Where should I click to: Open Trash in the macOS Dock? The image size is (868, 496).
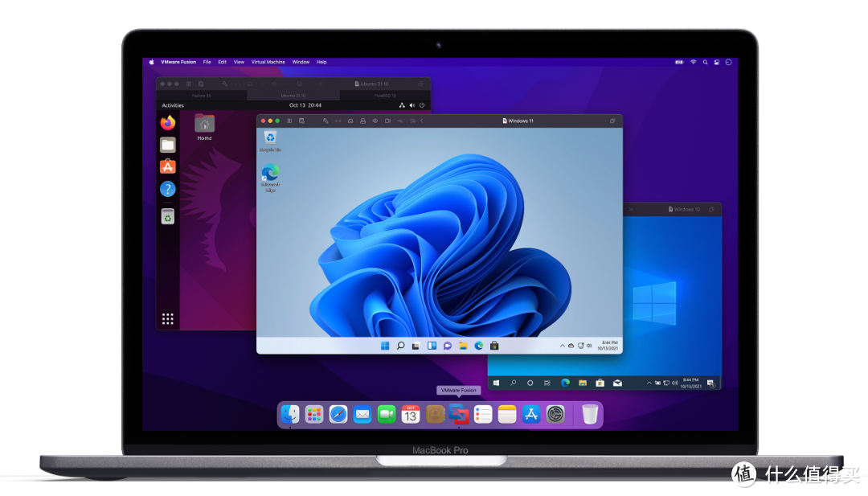590,414
